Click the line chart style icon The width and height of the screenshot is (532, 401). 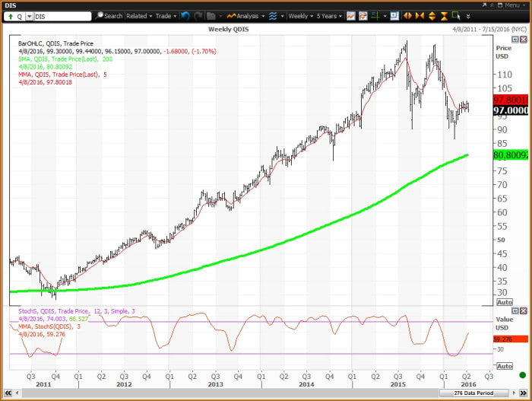click(x=350, y=15)
